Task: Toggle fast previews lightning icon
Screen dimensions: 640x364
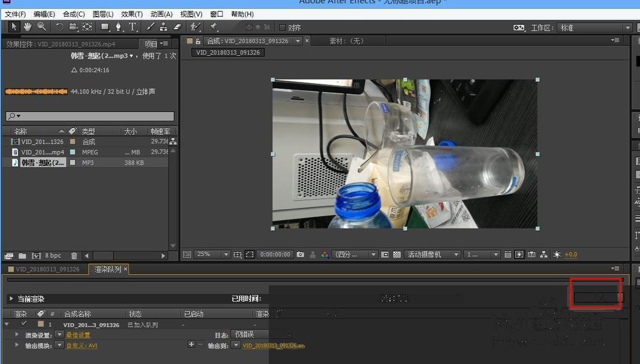Action: 519,254
